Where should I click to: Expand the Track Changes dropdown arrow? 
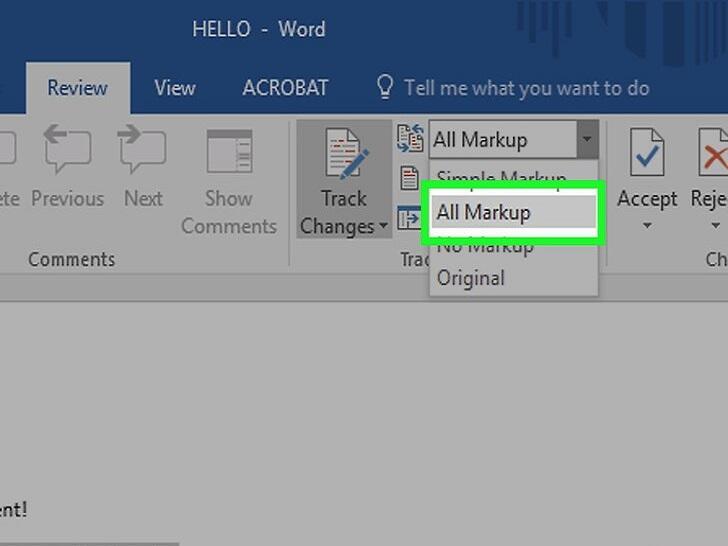pyautogui.click(x=384, y=226)
